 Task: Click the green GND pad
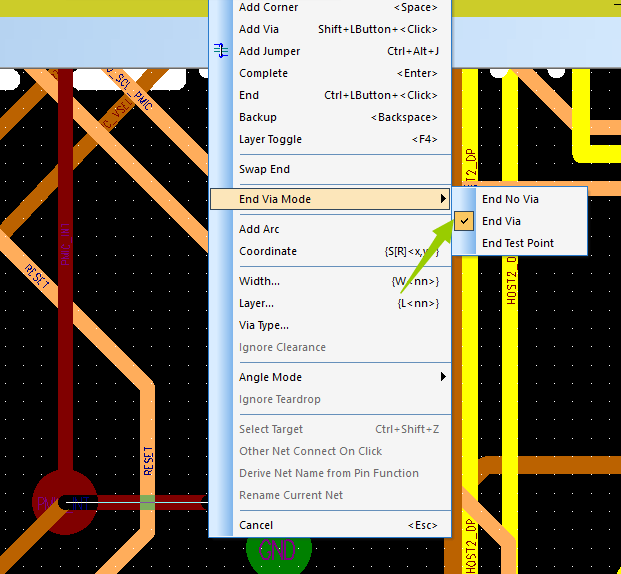[x=278, y=551]
